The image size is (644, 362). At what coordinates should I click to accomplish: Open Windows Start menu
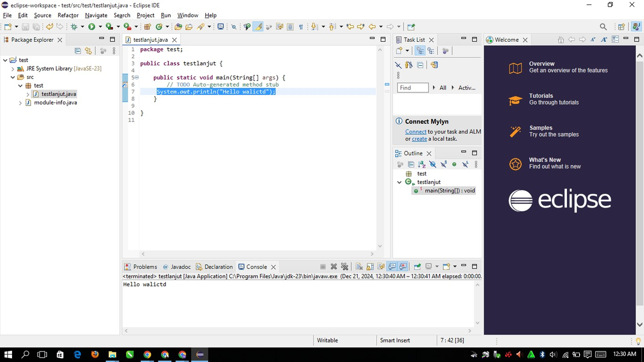coord(9,354)
